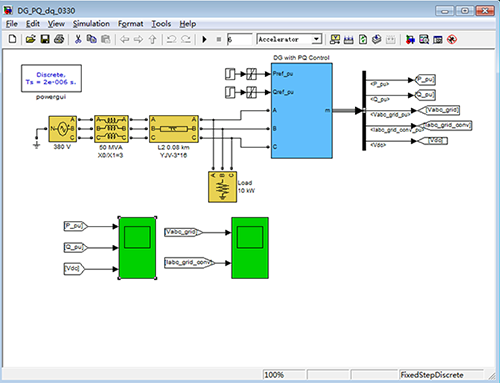Open a model file from the toolbar
The image size is (500, 383).
pos(30,39)
